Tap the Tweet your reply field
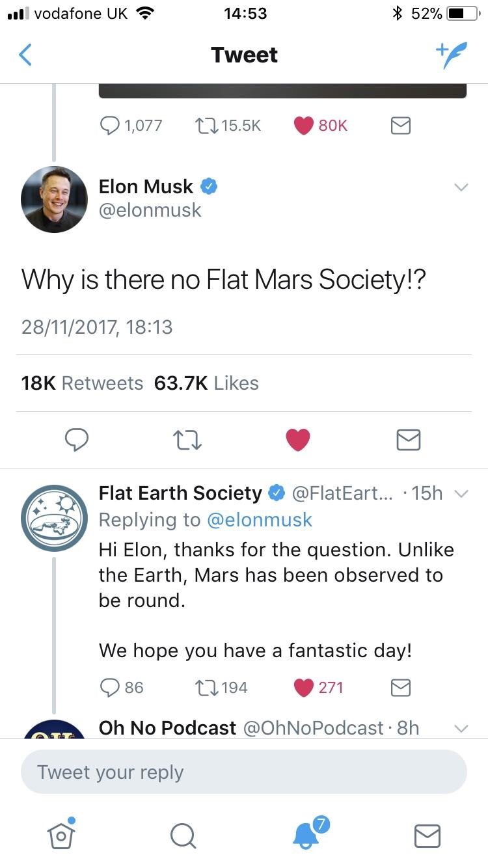This screenshot has height=868, width=488. pyautogui.click(x=243, y=772)
